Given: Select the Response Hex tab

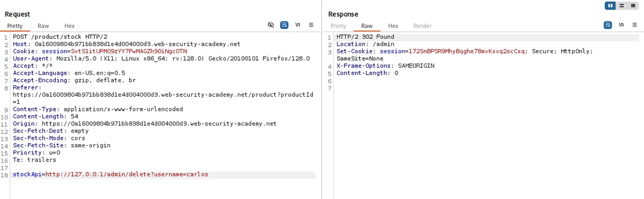Looking at the screenshot, I should pyautogui.click(x=393, y=26).
